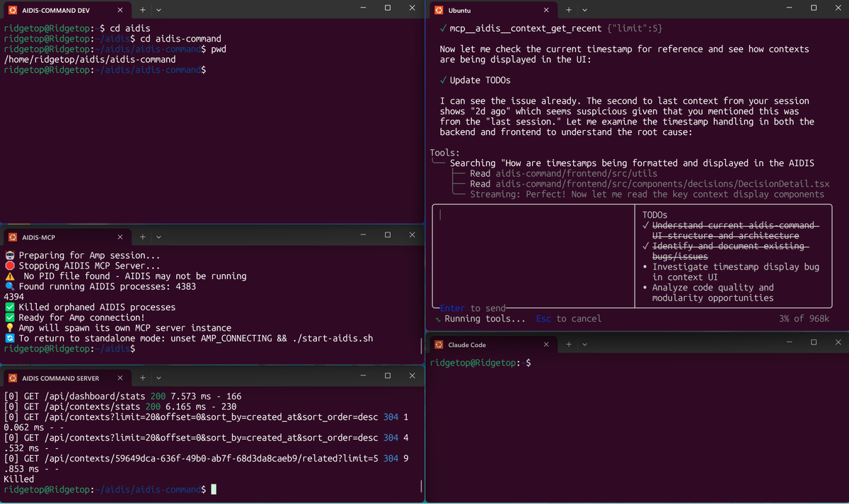Add new tab in AIDIS-COMMAND DEV window
Image resolution: width=849 pixels, height=504 pixels.
click(x=142, y=11)
